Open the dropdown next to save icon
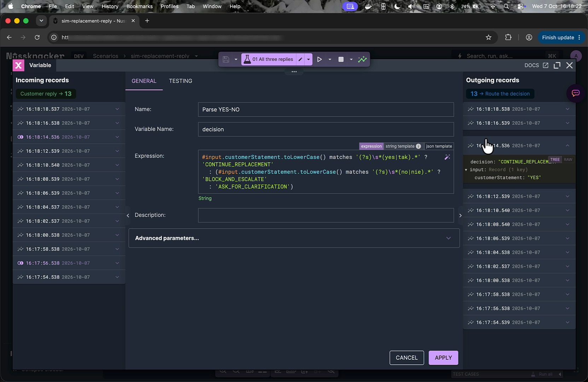The height and width of the screenshot is (382, 588). [236, 59]
